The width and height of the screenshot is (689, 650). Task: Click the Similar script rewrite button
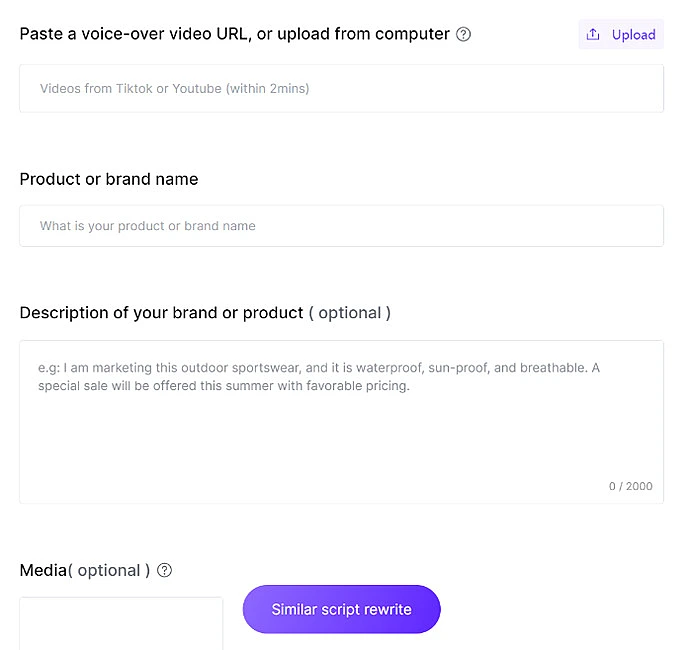pos(341,609)
